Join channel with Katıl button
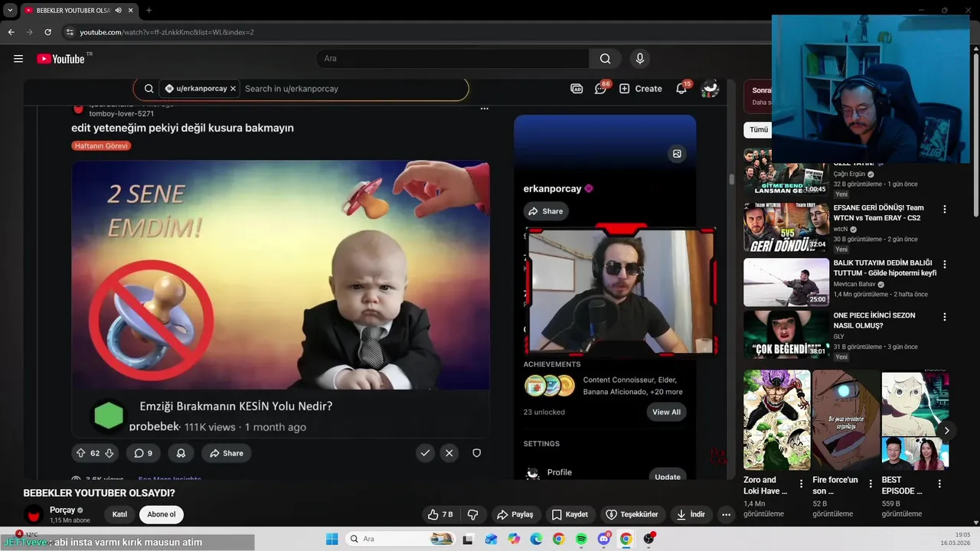This screenshot has height=551, width=980. [119, 514]
